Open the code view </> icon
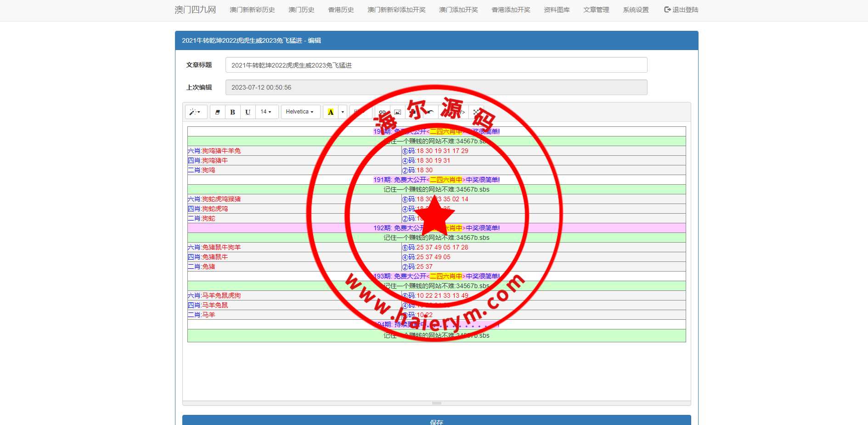 (x=462, y=112)
